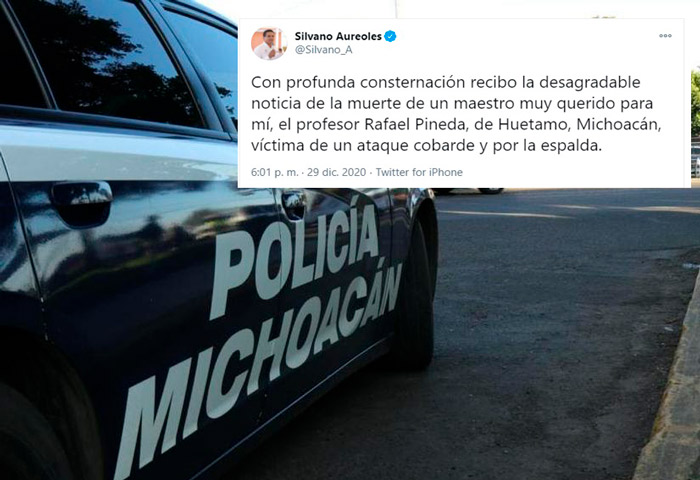Click the 29 dic. 2020 date
Viewport: 700px width, 480px height.
click(x=336, y=172)
